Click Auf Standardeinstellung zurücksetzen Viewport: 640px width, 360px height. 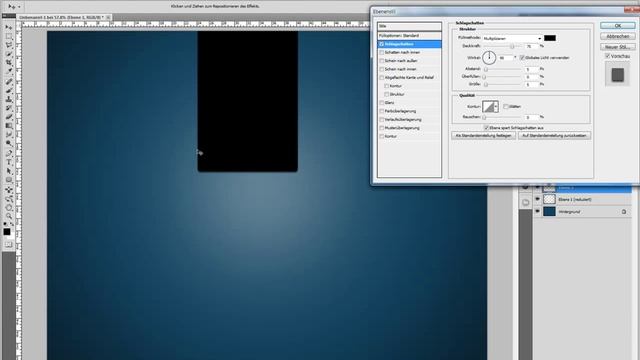pos(554,136)
